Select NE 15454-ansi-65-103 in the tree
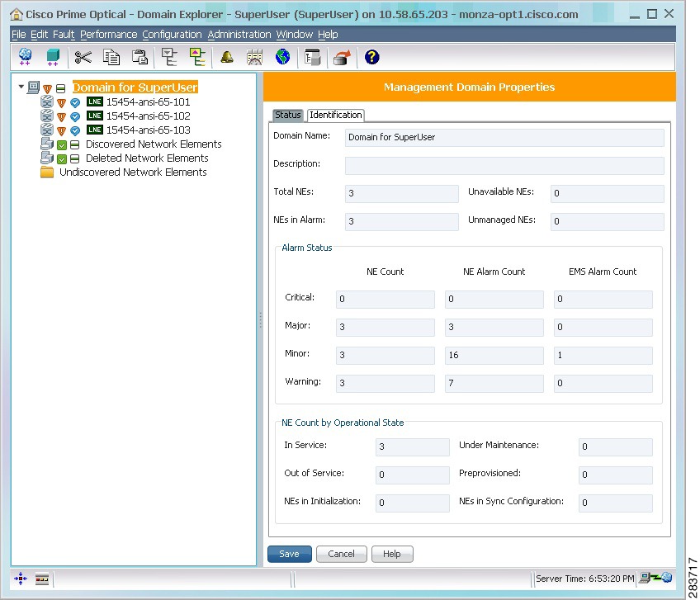 pyautogui.click(x=149, y=130)
